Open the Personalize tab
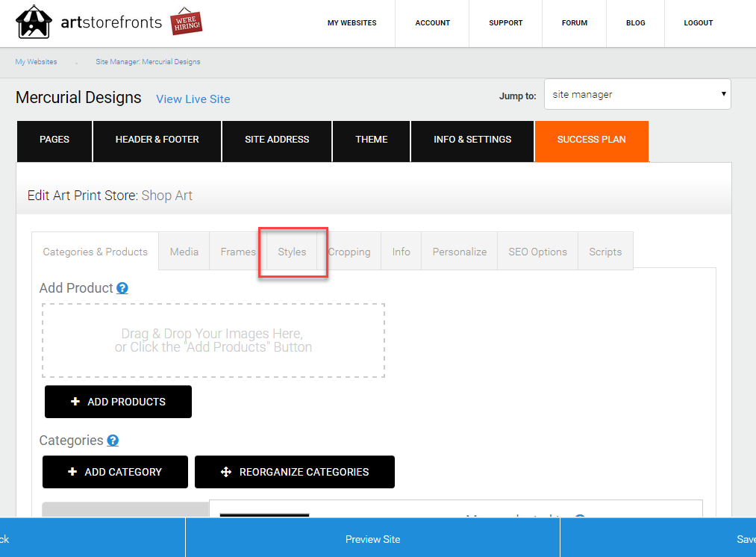756x557 pixels. pos(460,252)
